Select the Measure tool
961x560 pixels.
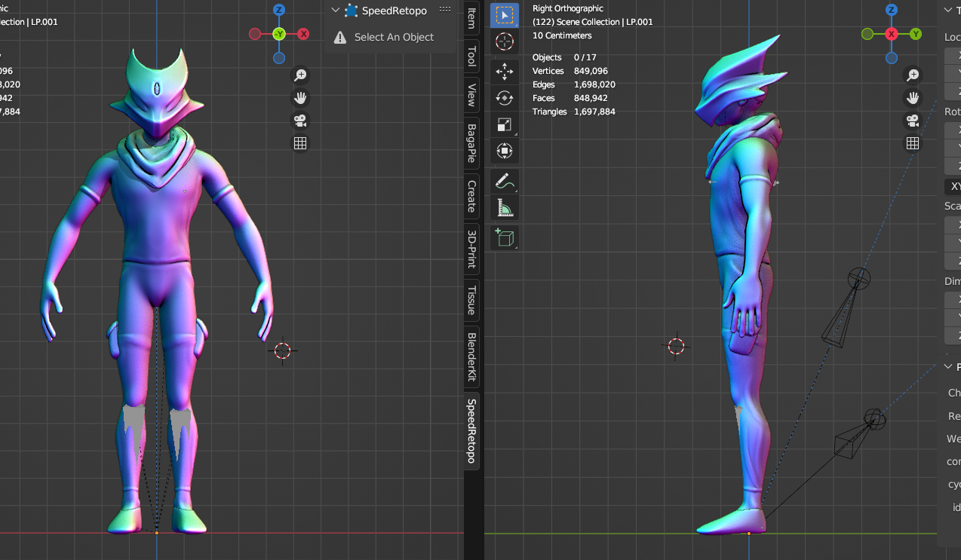pyautogui.click(x=505, y=208)
